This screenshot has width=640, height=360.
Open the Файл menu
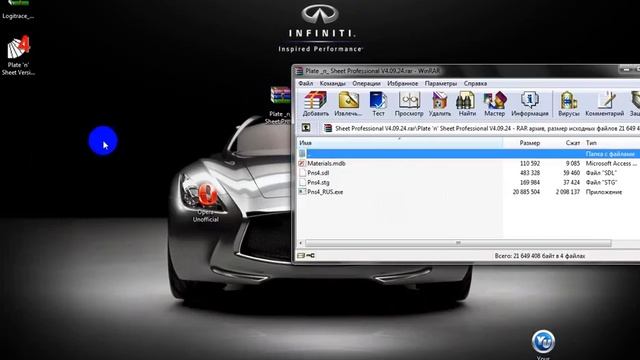(x=306, y=83)
